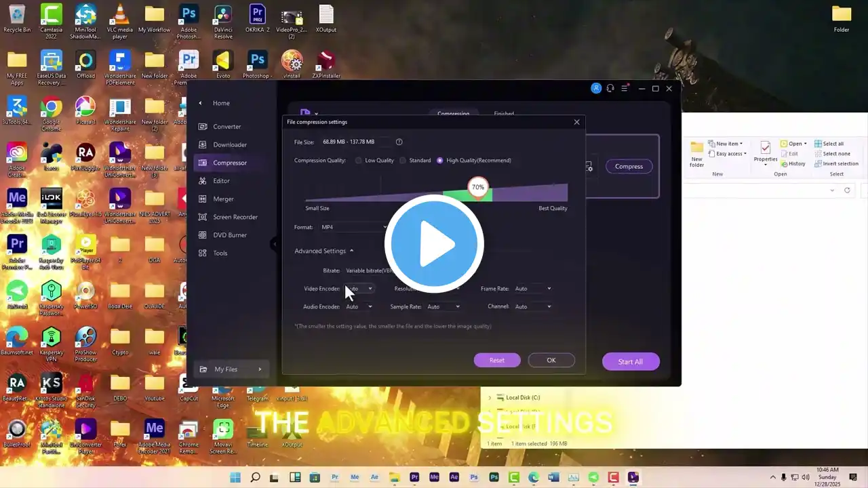Open the Sample Rate dropdown
Image resolution: width=868 pixels, height=488 pixels.
(443, 307)
